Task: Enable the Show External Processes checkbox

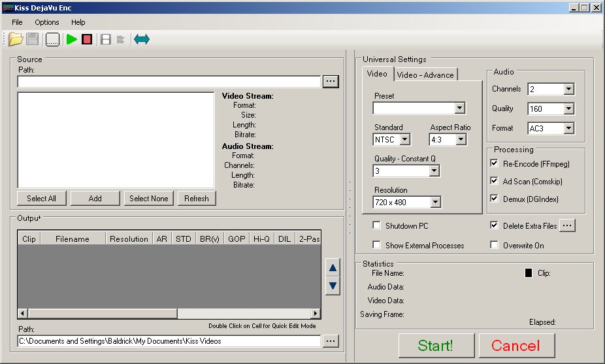Action: 376,244
